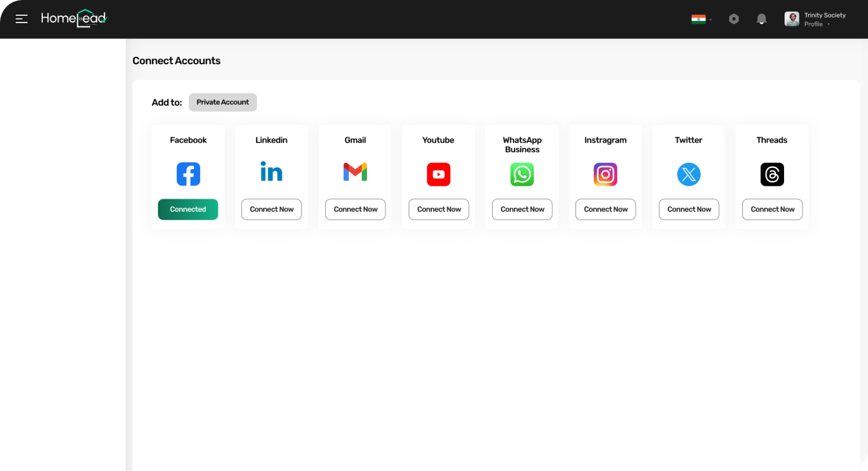Click the Linkedin card title

272,140
